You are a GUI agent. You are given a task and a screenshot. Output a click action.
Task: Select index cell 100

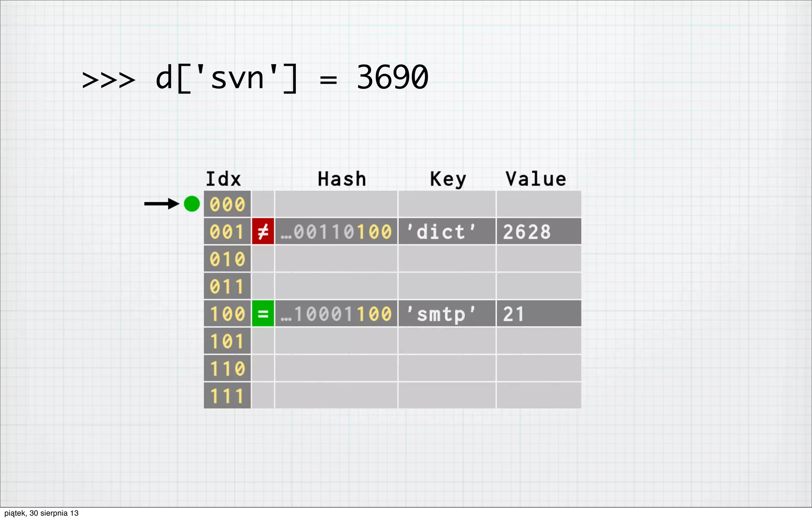(227, 314)
